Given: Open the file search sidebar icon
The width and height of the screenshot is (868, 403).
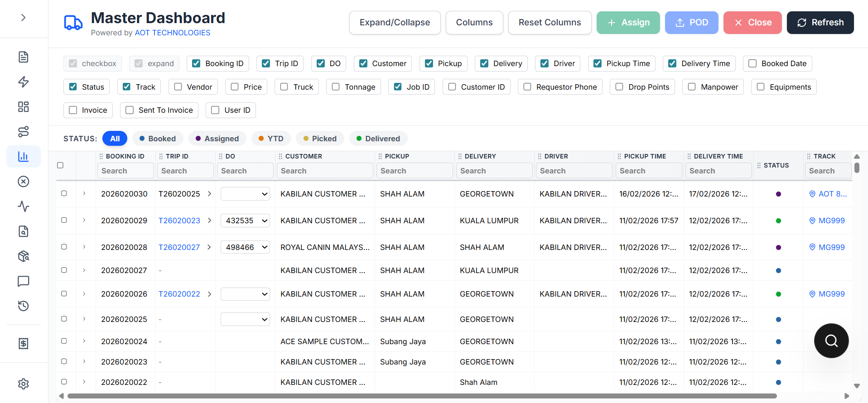Looking at the screenshot, I should click(x=24, y=231).
